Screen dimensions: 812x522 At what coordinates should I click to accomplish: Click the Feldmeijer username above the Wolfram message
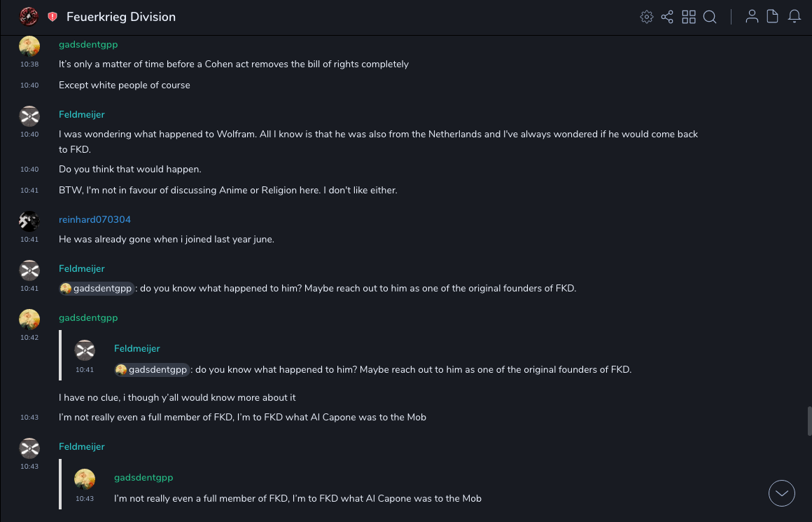(82, 114)
